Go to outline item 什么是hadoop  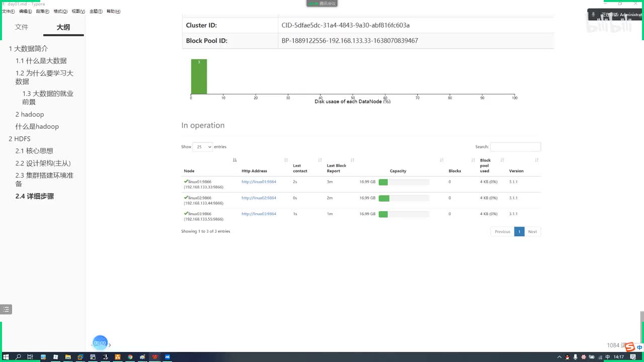pos(37,127)
